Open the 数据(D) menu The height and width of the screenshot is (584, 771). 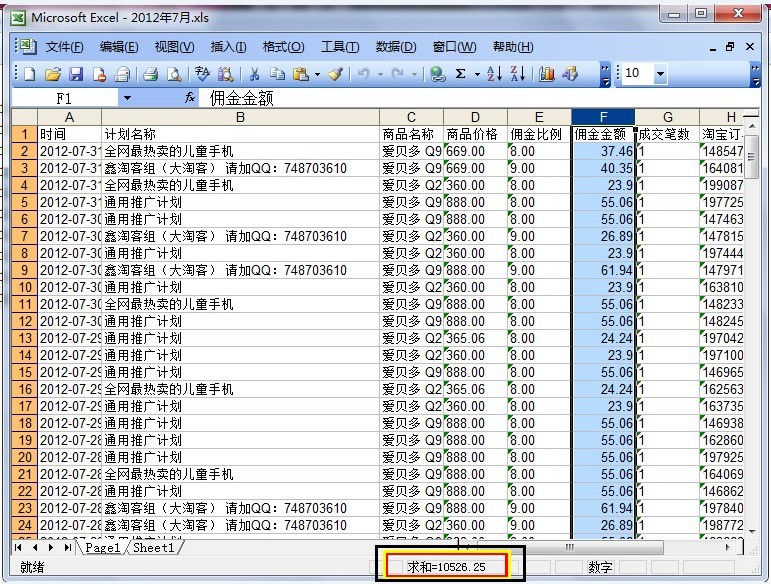(x=396, y=47)
